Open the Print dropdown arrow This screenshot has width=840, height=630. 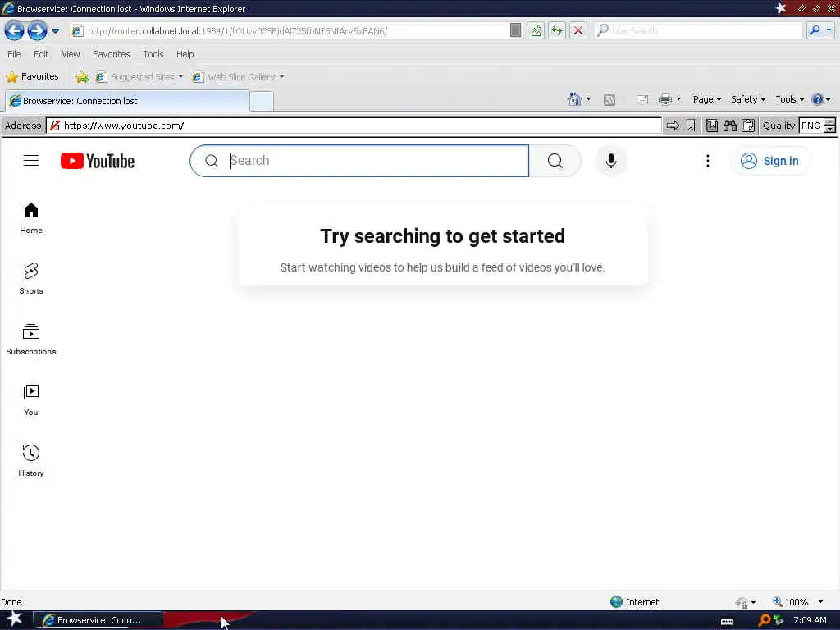coord(678,99)
